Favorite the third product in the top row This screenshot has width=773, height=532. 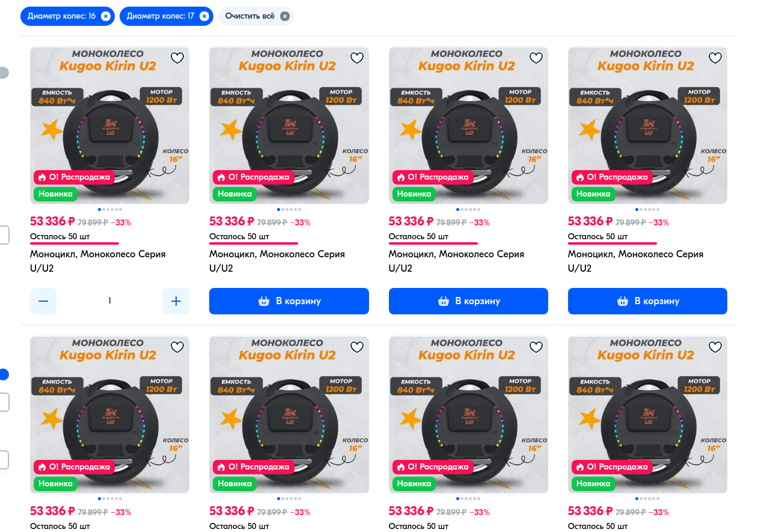(x=536, y=58)
